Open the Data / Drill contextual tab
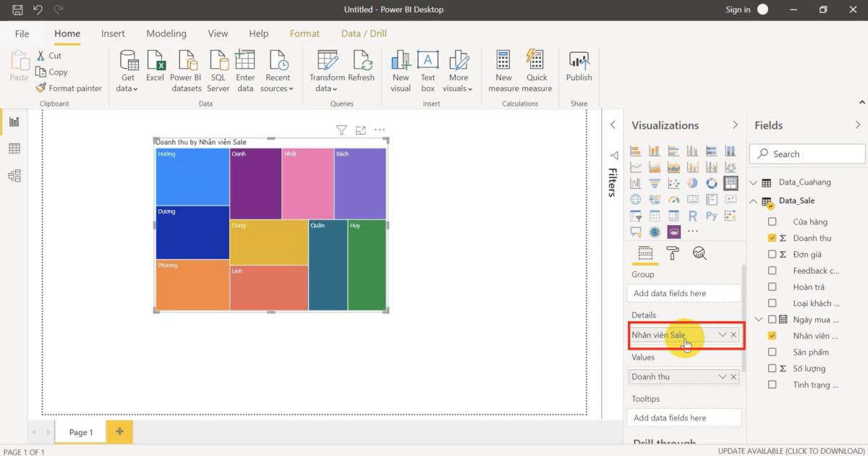The width and height of the screenshot is (868, 456). point(363,33)
